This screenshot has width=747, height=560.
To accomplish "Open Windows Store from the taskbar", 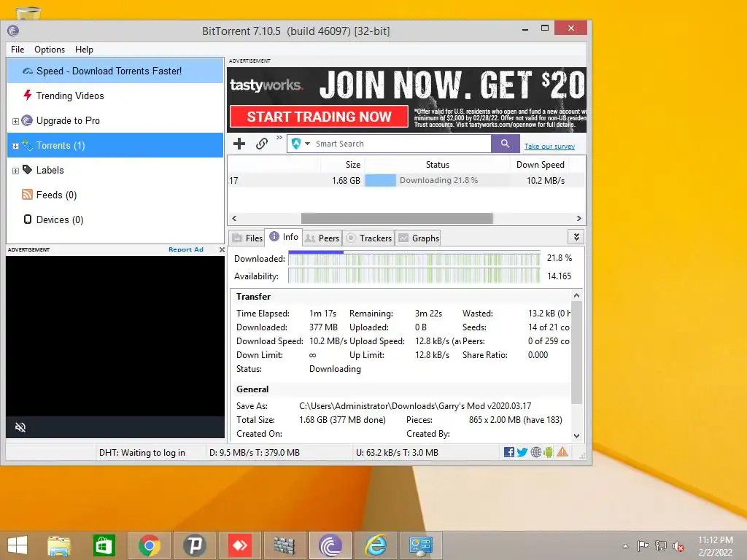I will pyautogui.click(x=104, y=545).
